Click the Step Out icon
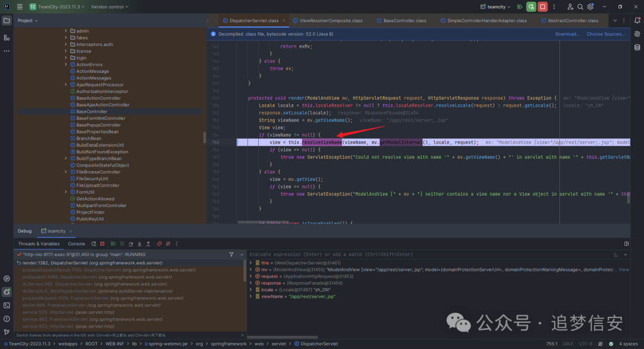The width and height of the screenshot is (644, 349). 148,244
